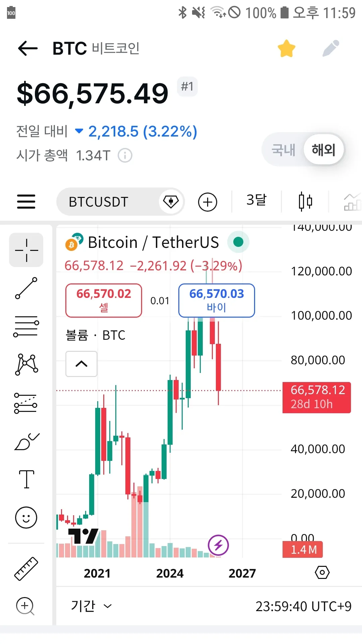The image size is (362, 644).
Task: Toggle the BTC favorite star
Action: tap(287, 49)
